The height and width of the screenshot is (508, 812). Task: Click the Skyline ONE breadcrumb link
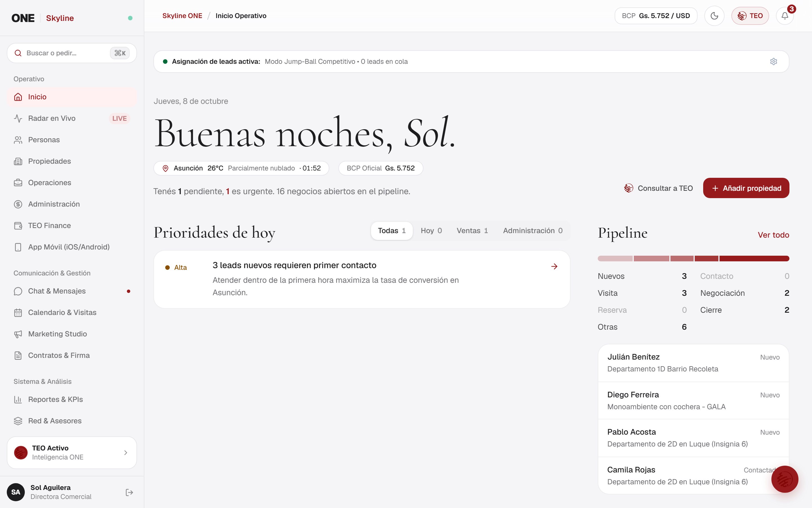(x=182, y=16)
